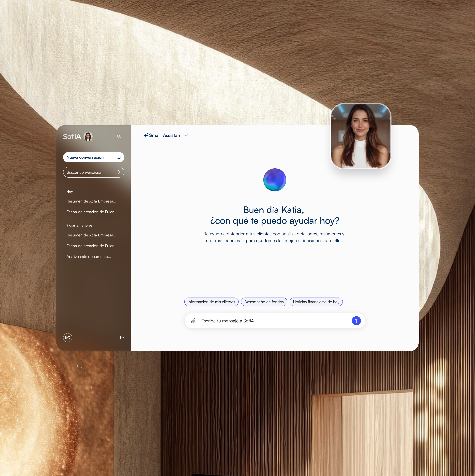The height and width of the screenshot is (476, 475).
Task: Select Noticias financieras de hoy suggestion
Action: pos(316,302)
